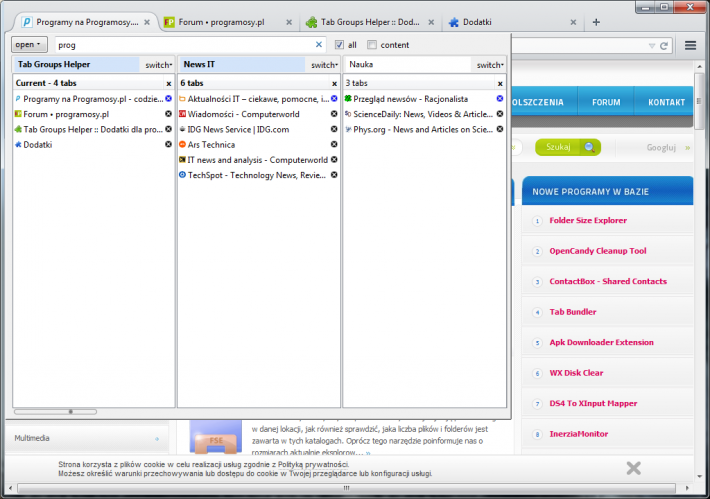Close the '6 tabs' News IT group
Viewport: 710px width, 499px height.
click(334, 84)
